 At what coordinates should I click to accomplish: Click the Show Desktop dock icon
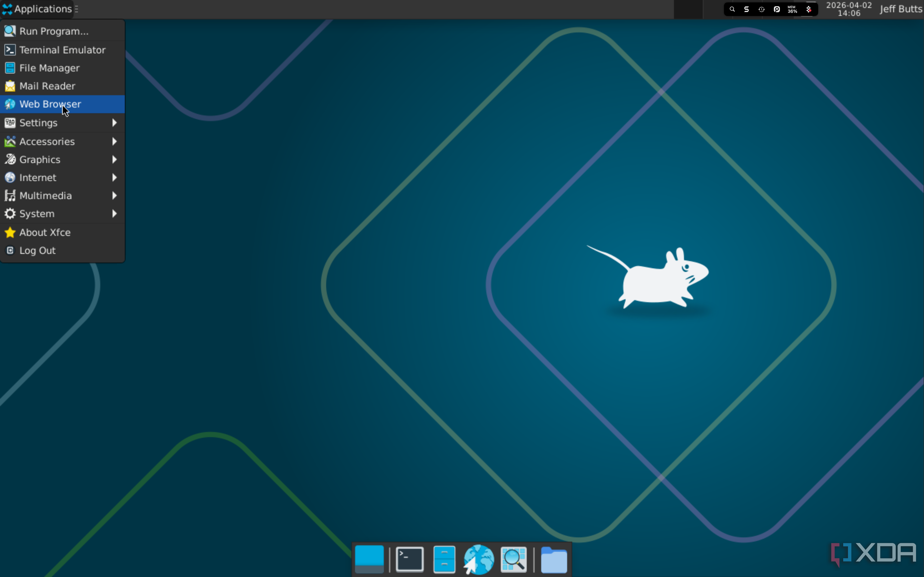pos(369,559)
